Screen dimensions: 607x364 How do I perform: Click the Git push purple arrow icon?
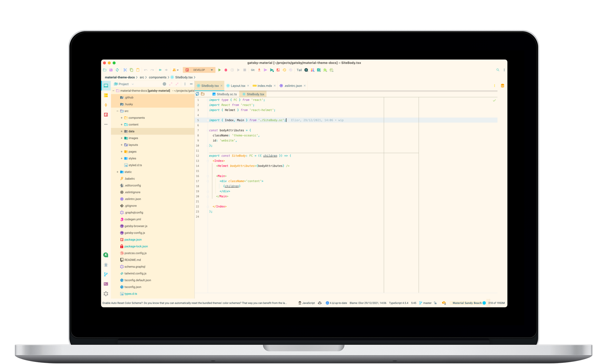click(x=265, y=70)
